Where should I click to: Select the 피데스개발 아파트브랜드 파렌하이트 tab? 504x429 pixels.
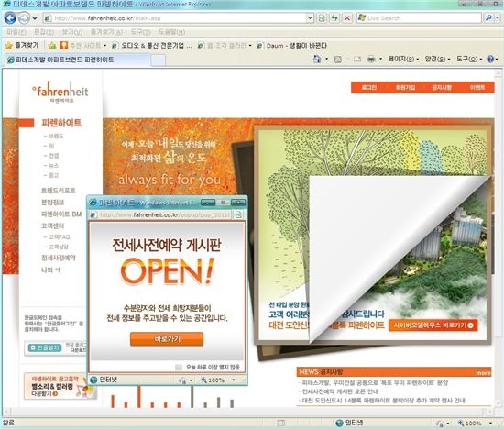pyautogui.click(x=77, y=60)
